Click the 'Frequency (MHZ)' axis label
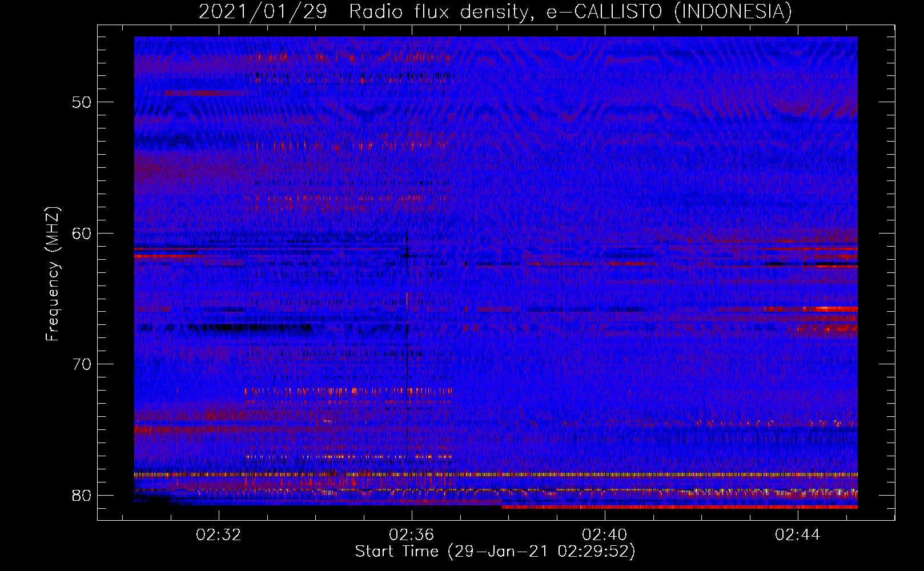Image resolution: width=924 pixels, height=571 pixels. pyautogui.click(x=53, y=274)
